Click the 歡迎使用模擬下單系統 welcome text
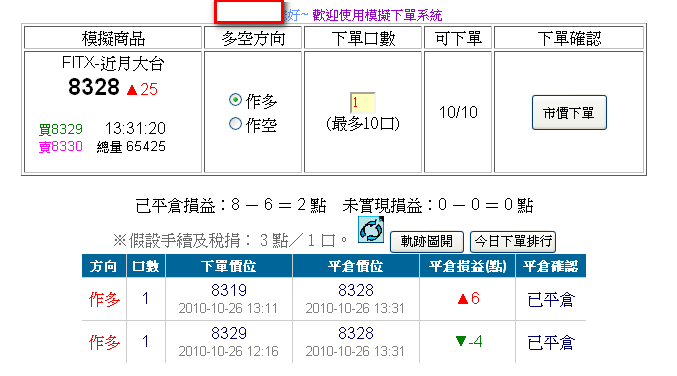Image resolution: width=677 pixels, height=376 pixels. [377, 16]
